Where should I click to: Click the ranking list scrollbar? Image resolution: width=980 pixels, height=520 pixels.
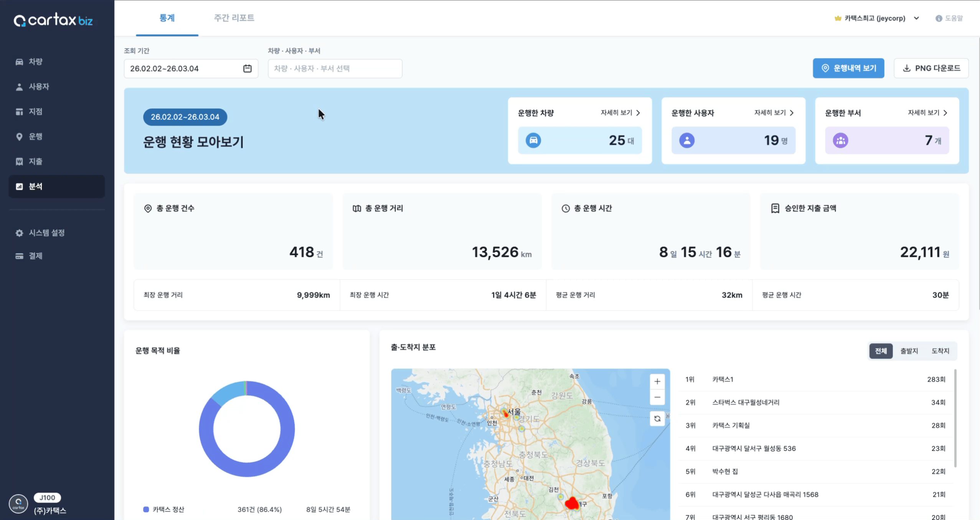[955, 418]
